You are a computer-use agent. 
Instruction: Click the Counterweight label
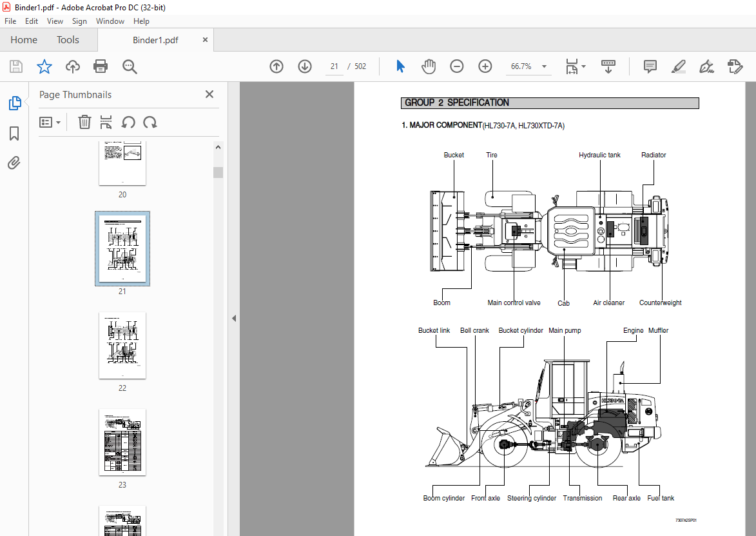pos(660,303)
